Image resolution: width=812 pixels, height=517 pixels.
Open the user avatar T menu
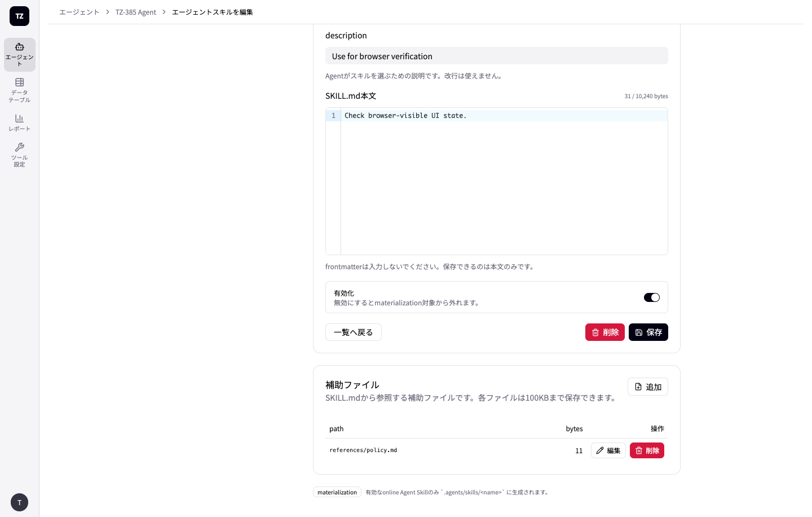(20, 502)
